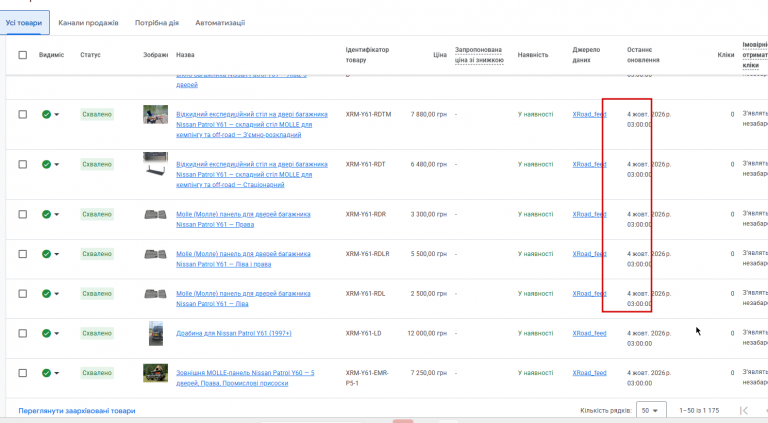Click the Наявність column header
This screenshot has height=423, width=768.
pos(532,55)
